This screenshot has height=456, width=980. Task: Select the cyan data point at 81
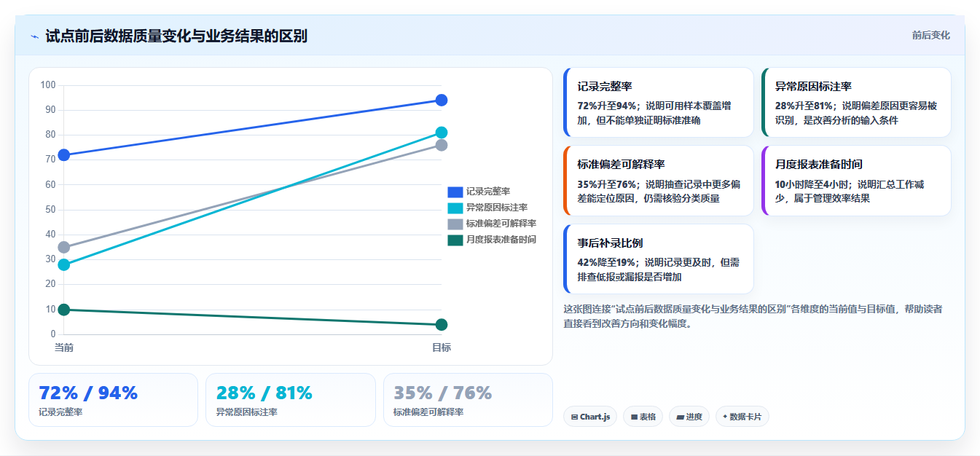tap(442, 133)
